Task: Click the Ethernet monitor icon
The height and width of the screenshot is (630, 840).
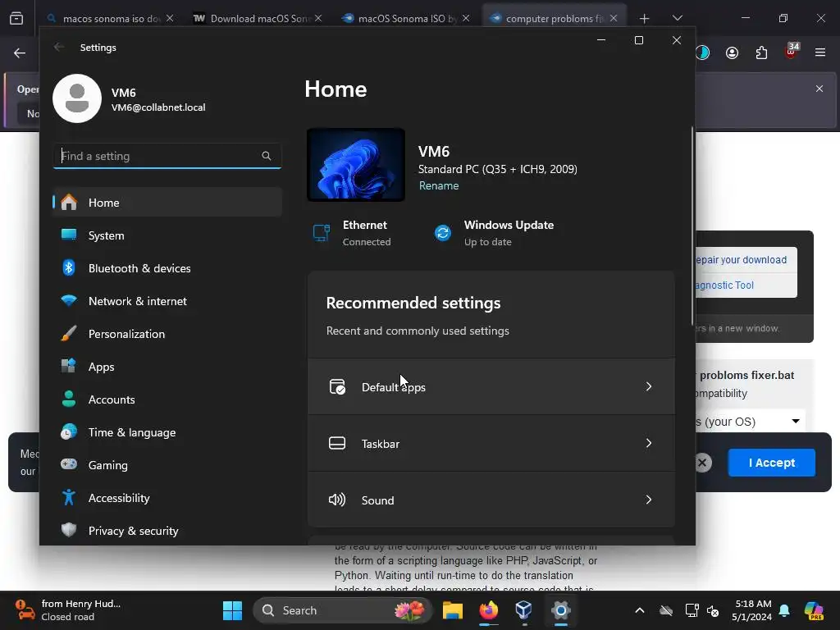Action: [322, 233]
